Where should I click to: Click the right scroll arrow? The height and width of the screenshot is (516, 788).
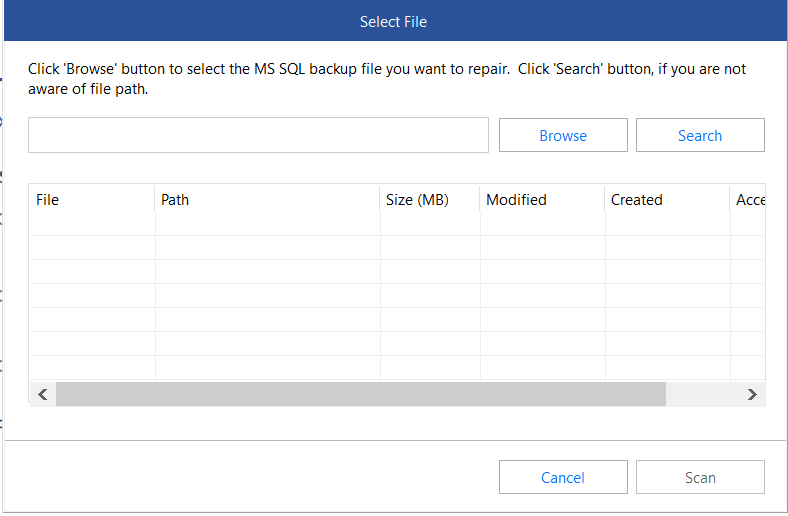click(x=752, y=394)
